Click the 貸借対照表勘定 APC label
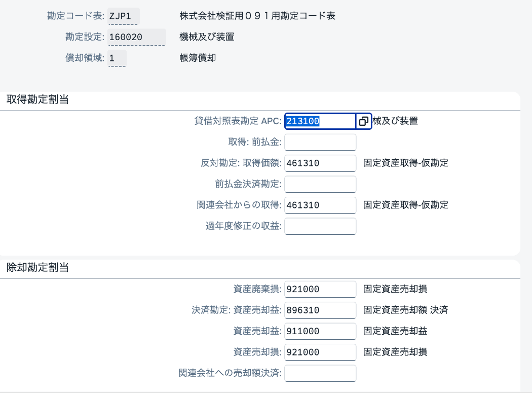Screen dimensions: 532x393 [238, 121]
